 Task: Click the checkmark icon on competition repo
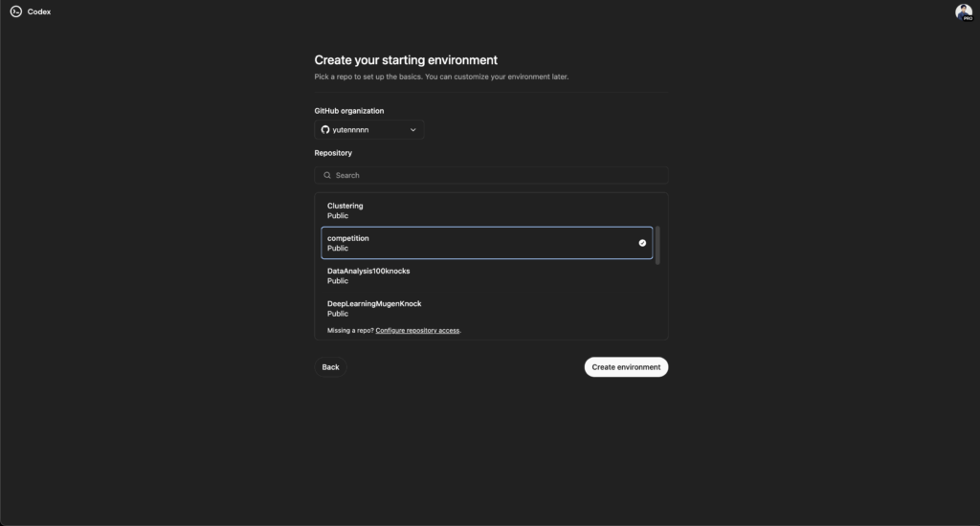(x=642, y=242)
